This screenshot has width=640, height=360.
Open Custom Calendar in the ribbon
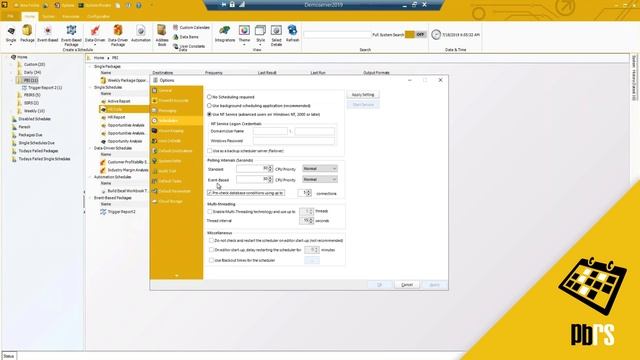pos(191,27)
